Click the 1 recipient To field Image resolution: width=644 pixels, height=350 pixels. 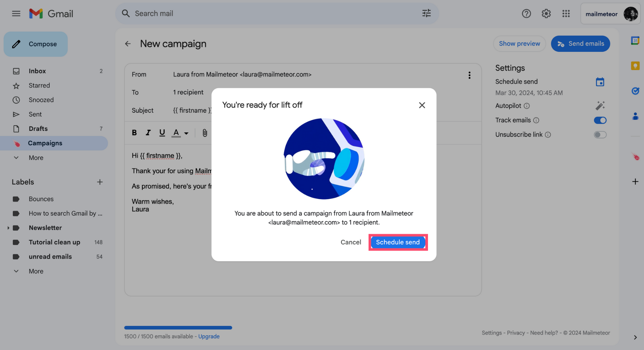188,92
